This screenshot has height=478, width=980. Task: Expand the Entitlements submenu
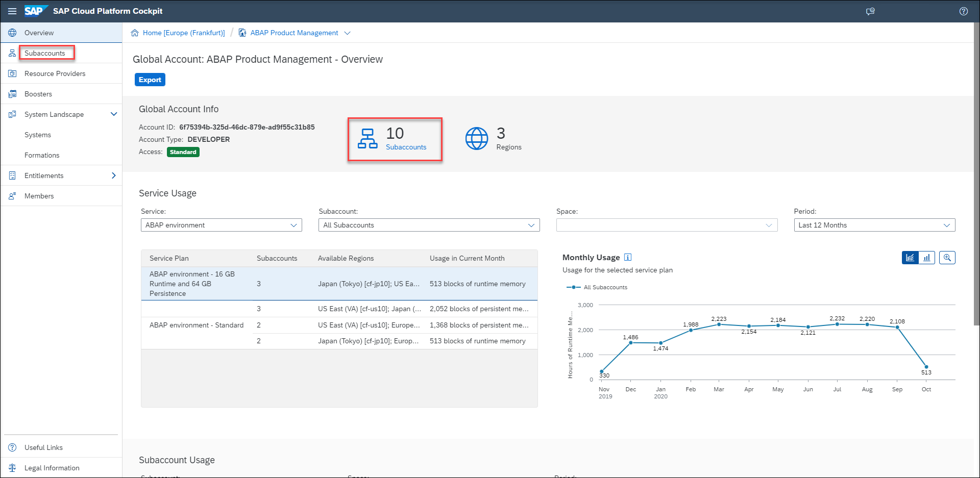point(114,175)
